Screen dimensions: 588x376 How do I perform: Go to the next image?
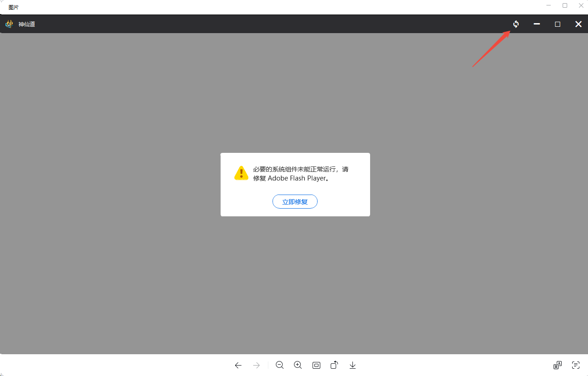click(x=256, y=365)
